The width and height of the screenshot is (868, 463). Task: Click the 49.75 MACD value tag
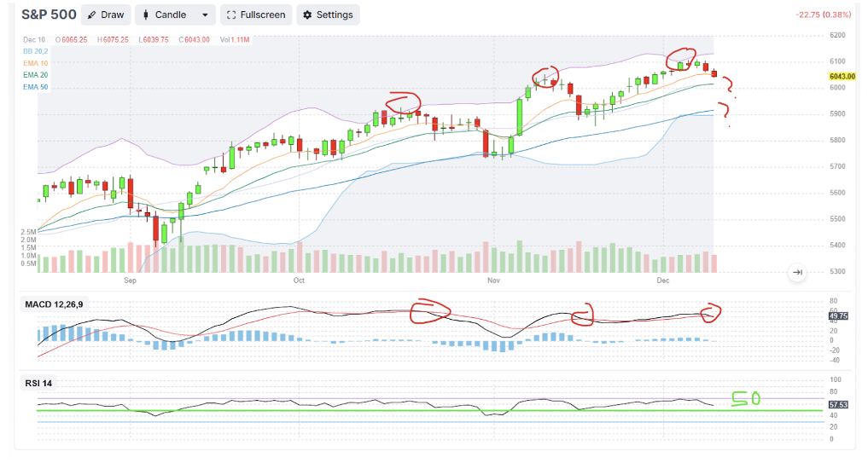(x=838, y=315)
